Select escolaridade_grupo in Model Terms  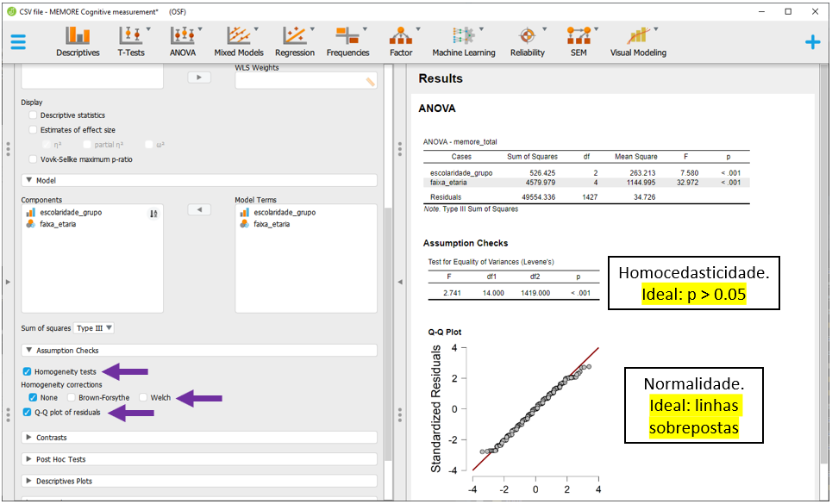(x=285, y=213)
